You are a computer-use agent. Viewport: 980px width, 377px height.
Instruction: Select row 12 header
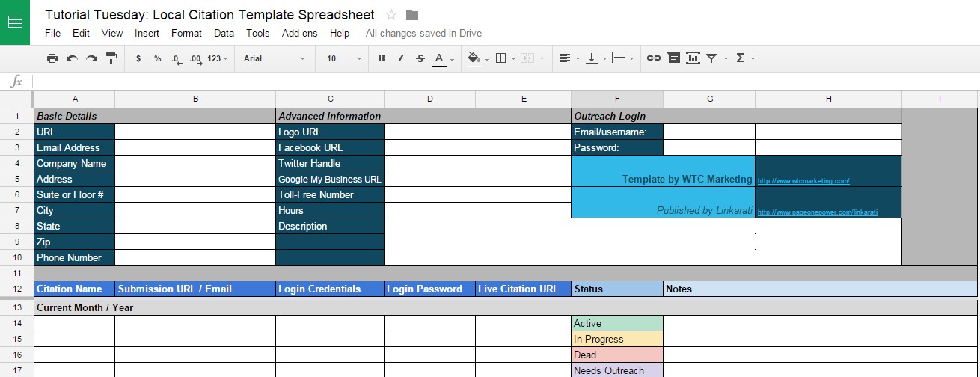[x=16, y=289]
